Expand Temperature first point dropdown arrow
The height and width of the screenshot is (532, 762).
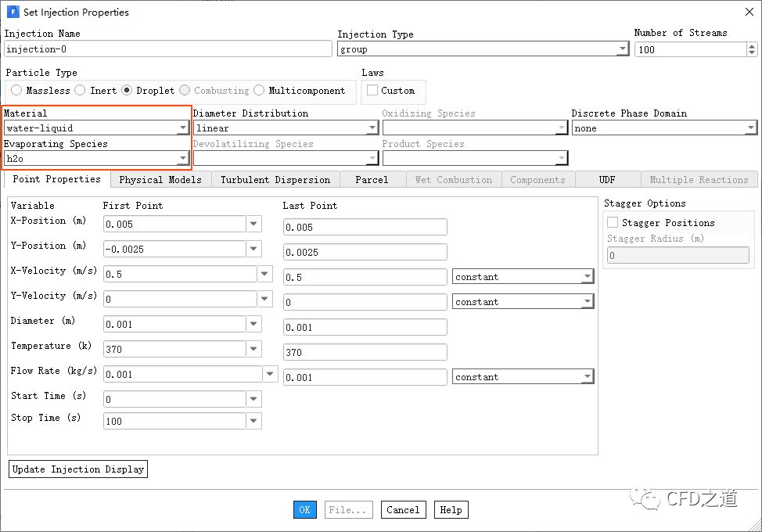(x=253, y=349)
